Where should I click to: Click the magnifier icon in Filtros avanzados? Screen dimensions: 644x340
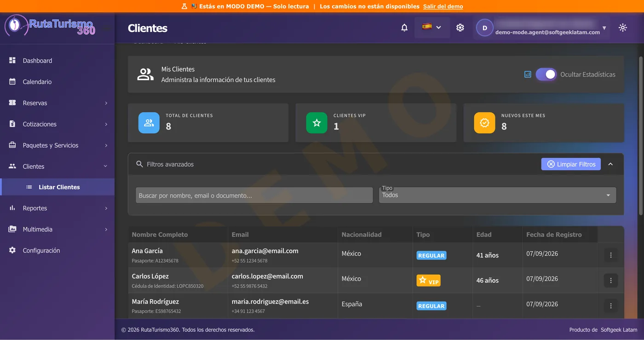139,164
